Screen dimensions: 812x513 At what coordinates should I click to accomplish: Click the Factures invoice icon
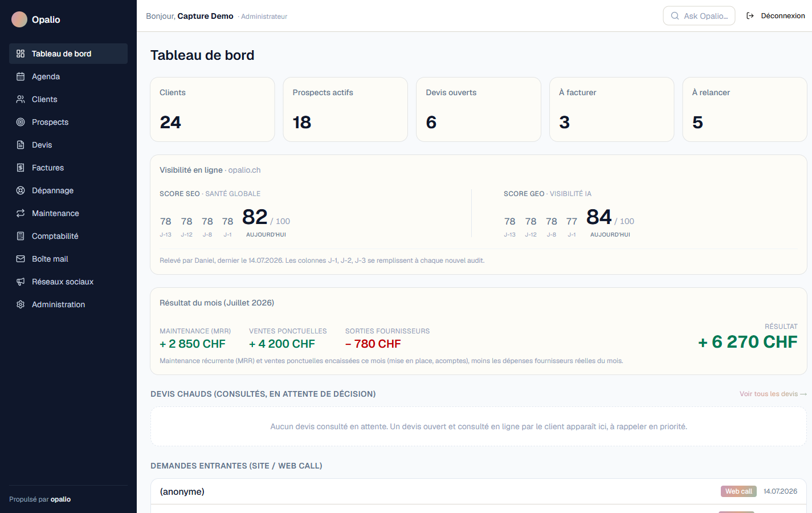coord(21,168)
